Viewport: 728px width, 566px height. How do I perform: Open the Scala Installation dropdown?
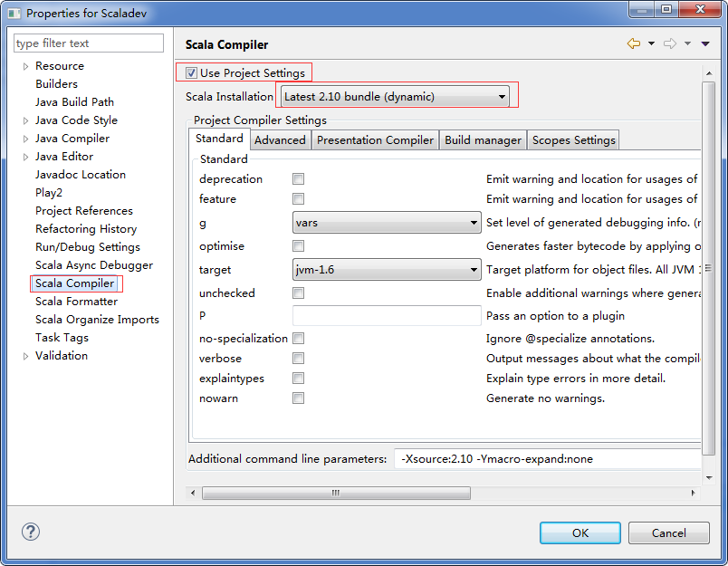tap(395, 97)
